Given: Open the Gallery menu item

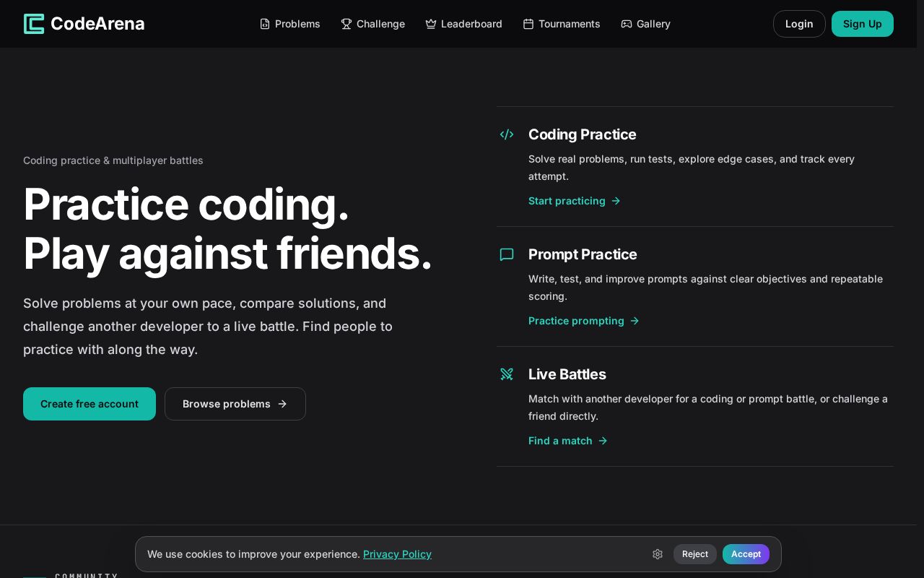Looking at the screenshot, I should coord(645,24).
